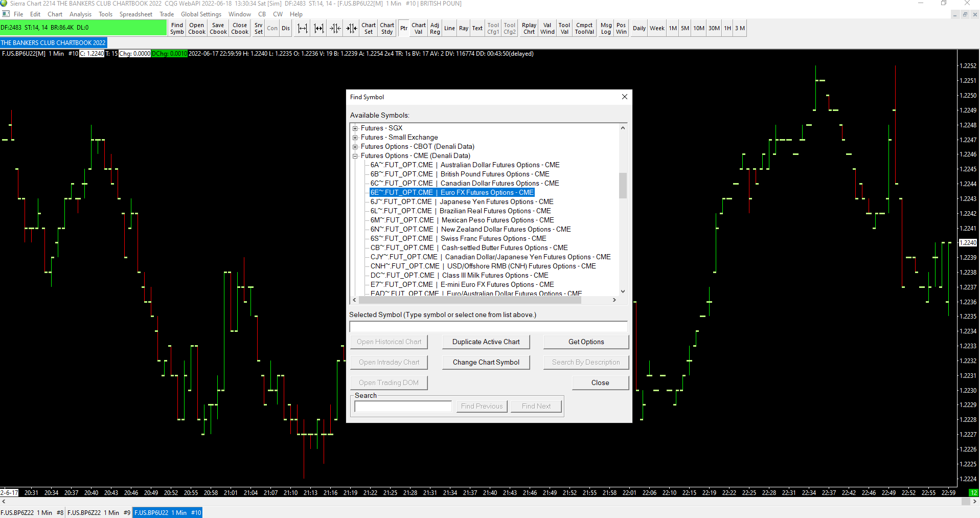Select Class III Milk Futures Options row
Viewport: 980px width, 518px height.
pyautogui.click(x=459, y=275)
